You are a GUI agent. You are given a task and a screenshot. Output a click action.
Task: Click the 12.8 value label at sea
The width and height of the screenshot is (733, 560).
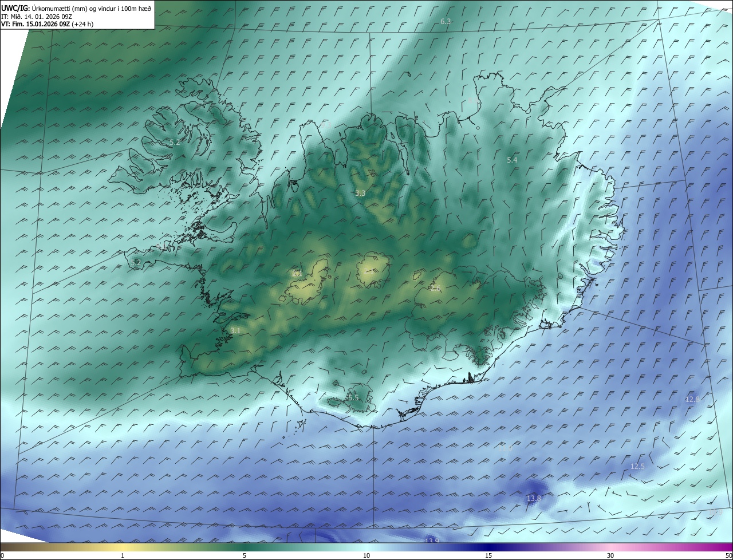pyautogui.click(x=693, y=399)
